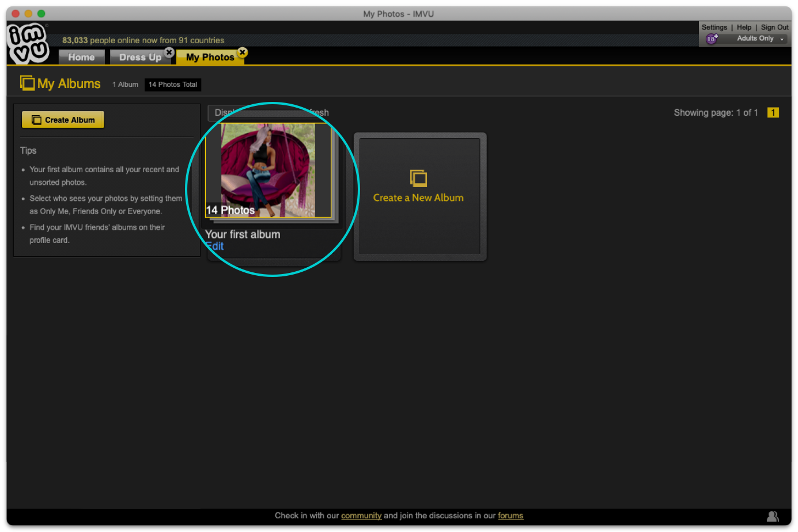
Task: Open the community link
Action: click(x=361, y=516)
